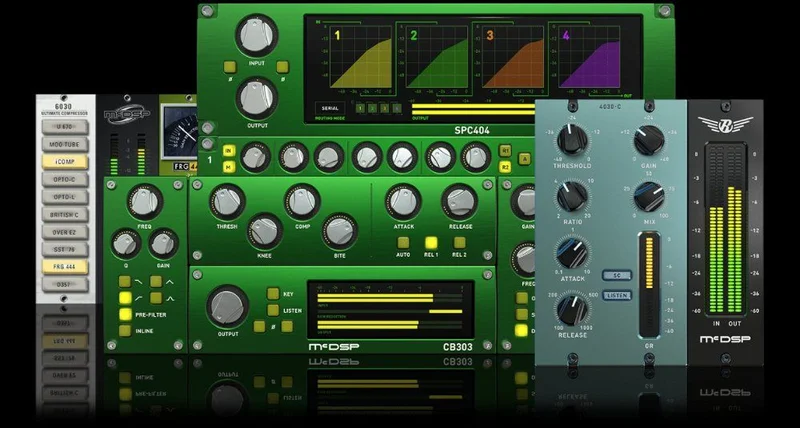Image resolution: width=800 pixels, height=428 pixels.
Task: Click the 4030-C THRESHOLD knob
Action: [x=572, y=140]
